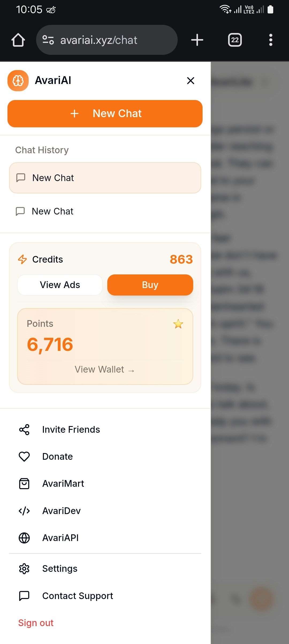The height and width of the screenshot is (644, 289).
Task: Tap the address bar showing avariai.xyz/chat
Action: (x=107, y=40)
